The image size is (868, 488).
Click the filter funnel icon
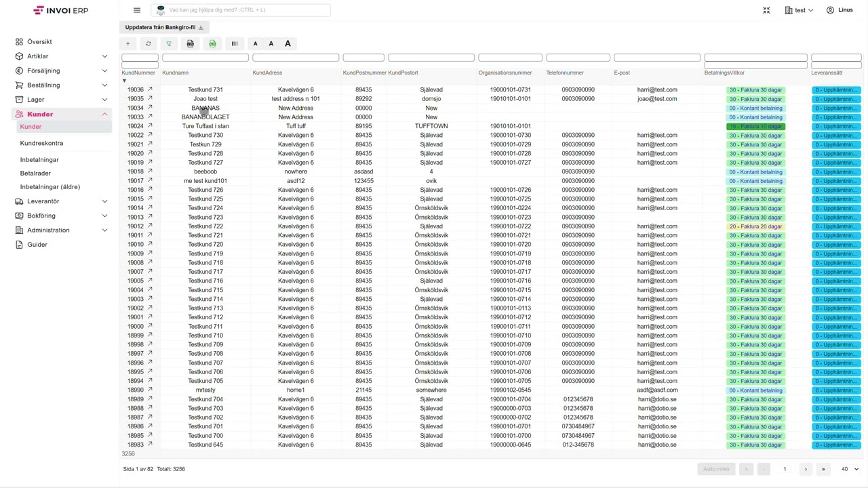(x=169, y=44)
